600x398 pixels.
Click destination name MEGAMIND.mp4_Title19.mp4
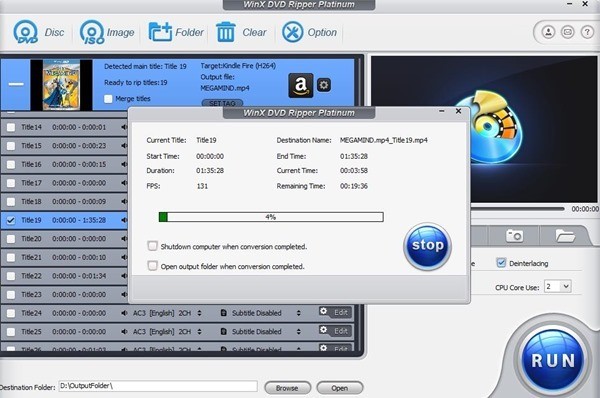point(384,140)
